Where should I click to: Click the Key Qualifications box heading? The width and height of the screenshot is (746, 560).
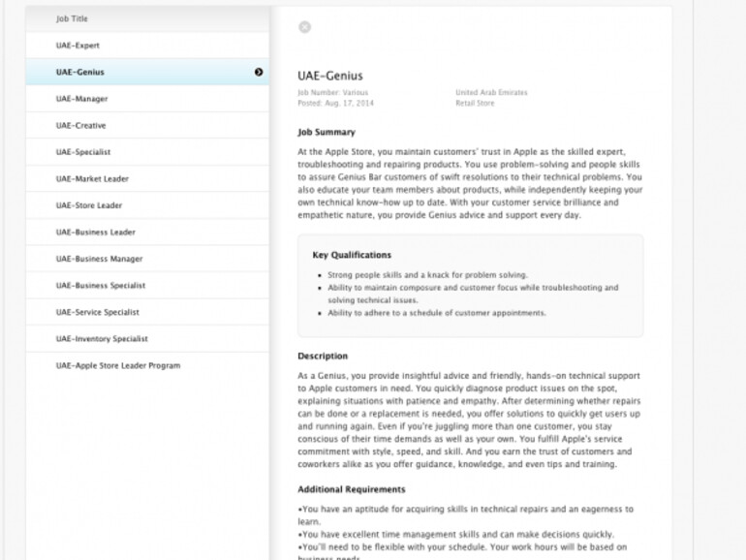pyautogui.click(x=352, y=256)
